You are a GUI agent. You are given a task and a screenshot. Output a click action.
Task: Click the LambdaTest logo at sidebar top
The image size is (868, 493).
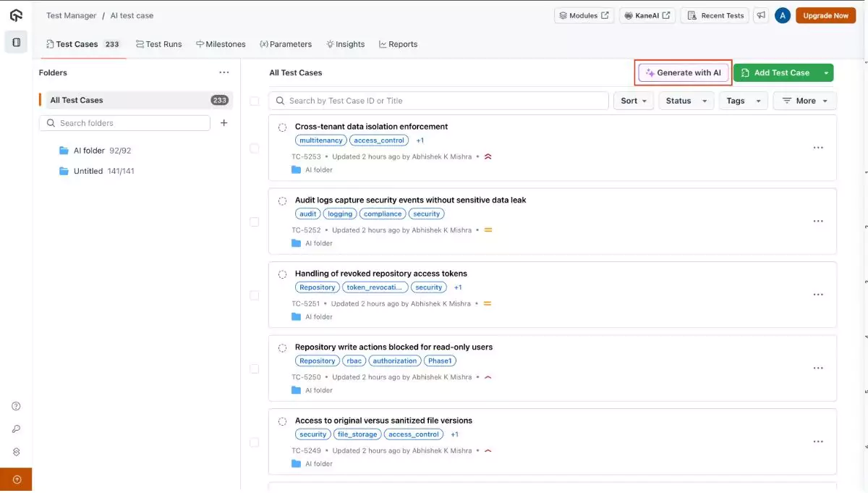pyautogui.click(x=16, y=14)
